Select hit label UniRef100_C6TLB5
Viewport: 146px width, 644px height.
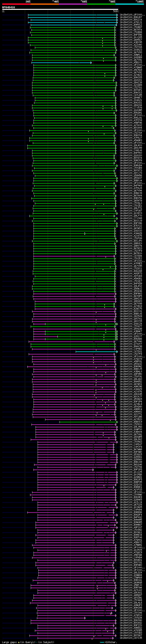(131, 95)
